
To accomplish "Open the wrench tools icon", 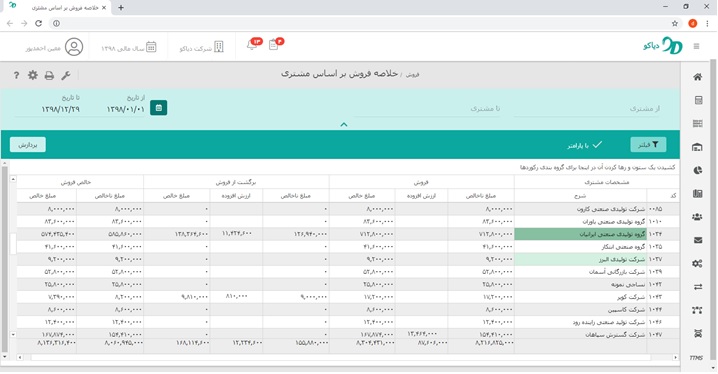I will point(66,76).
